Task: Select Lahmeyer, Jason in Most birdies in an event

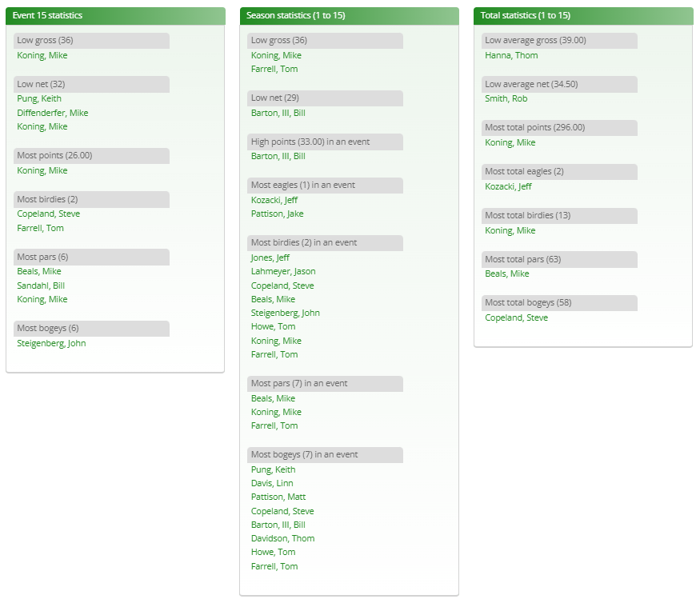Action: [283, 271]
